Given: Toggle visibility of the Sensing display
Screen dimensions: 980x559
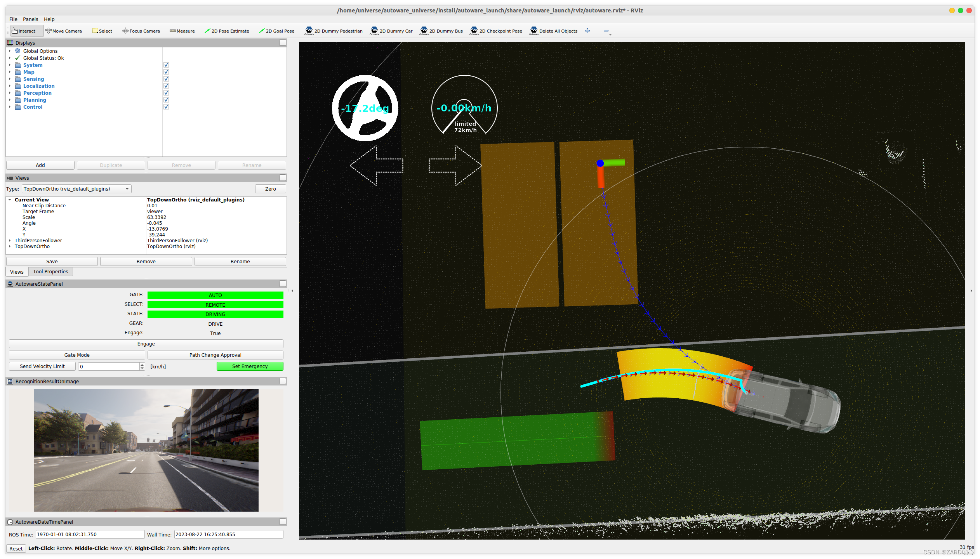Looking at the screenshot, I should click(x=166, y=79).
